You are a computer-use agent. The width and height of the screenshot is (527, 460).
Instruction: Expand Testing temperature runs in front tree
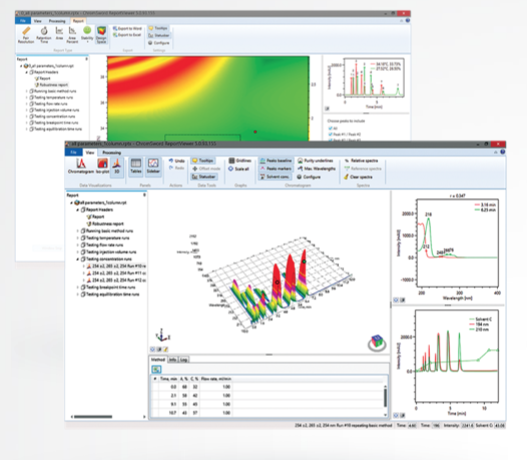(78, 238)
